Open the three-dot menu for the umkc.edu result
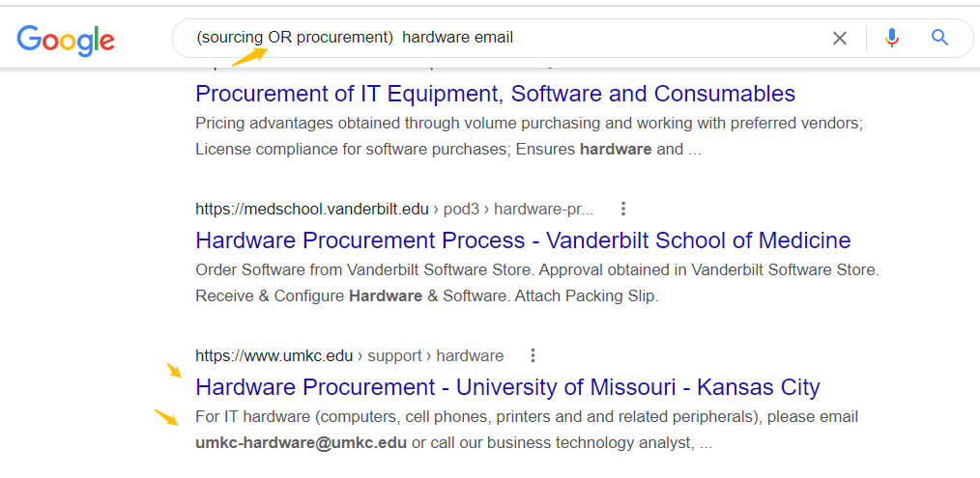The image size is (980, 478). tap(533, 355)
